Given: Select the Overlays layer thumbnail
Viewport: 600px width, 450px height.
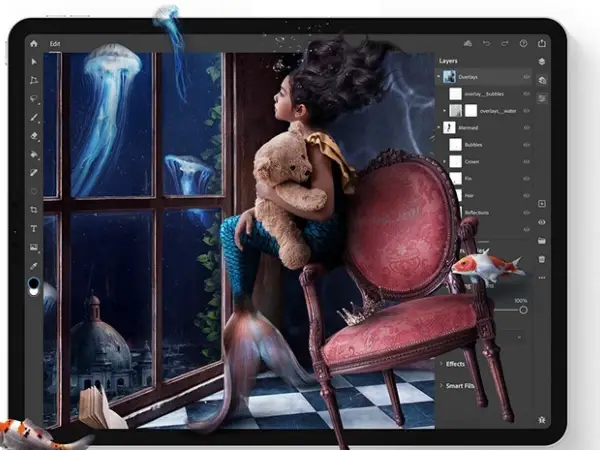Looking at the screenshot, I should 449,77.
